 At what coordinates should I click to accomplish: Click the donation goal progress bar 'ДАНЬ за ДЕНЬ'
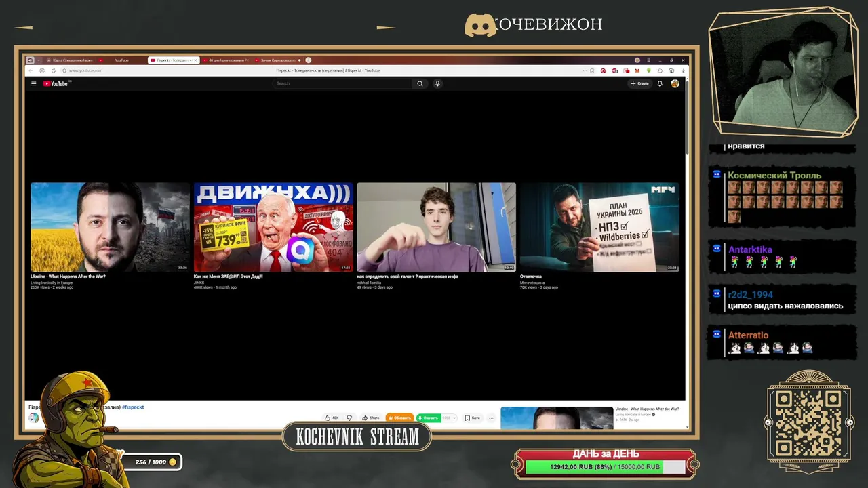pyautogui.click(x=605, y=467)
